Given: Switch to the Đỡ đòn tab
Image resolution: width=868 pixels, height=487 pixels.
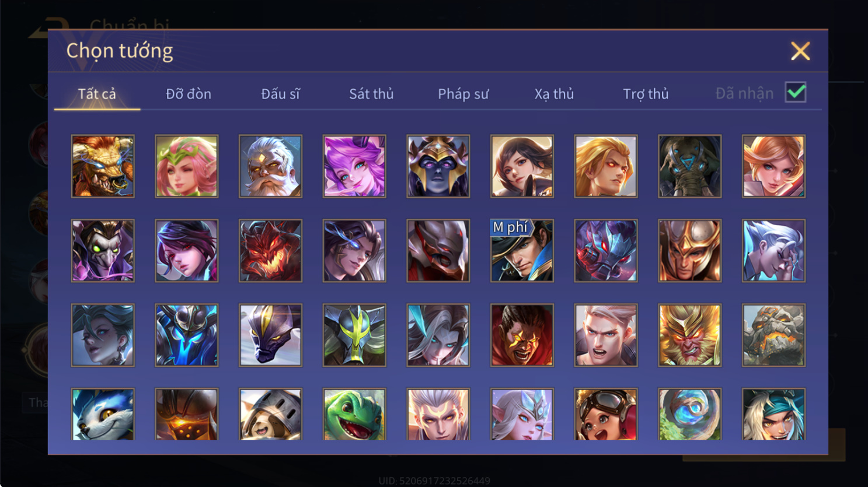Looking at the screenshot, I should pyautogui.click(x=189, y=94).
